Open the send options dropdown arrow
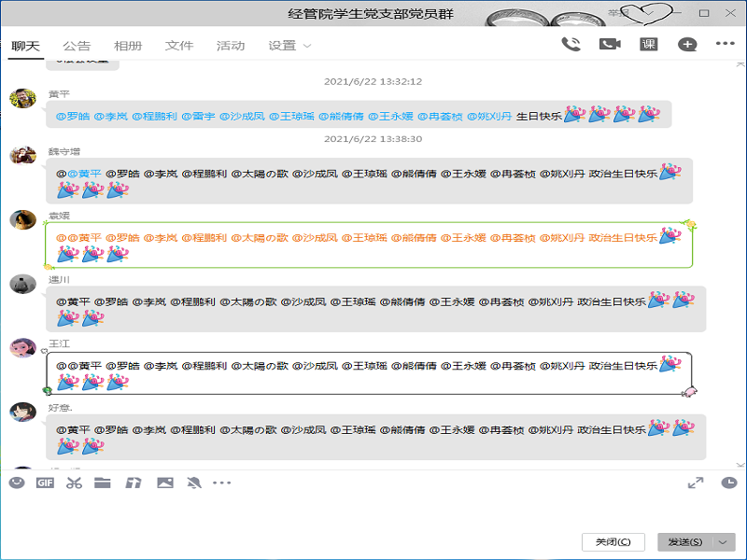The width and height of the screenshot is (747, 560). coord(723,542)
